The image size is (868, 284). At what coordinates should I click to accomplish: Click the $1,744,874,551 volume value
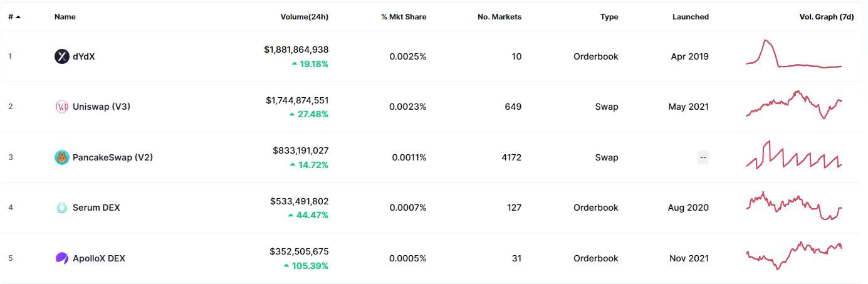pyautogui.click(x=297, y=100)
